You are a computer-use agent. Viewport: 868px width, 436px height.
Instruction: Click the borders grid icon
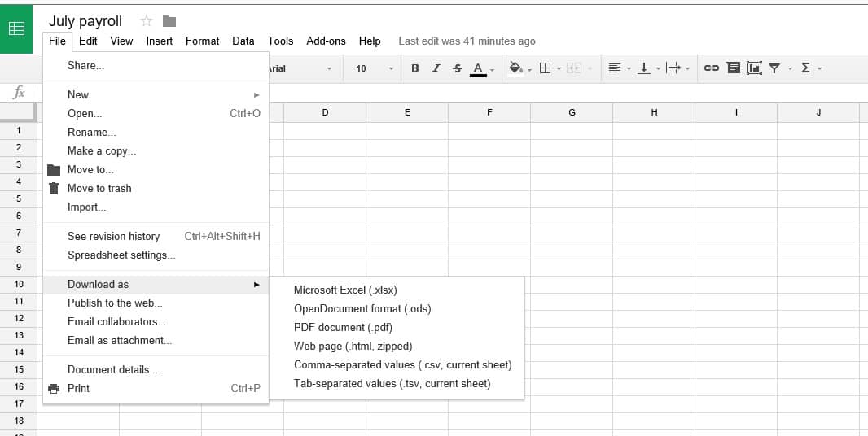[x=546, y=68]
